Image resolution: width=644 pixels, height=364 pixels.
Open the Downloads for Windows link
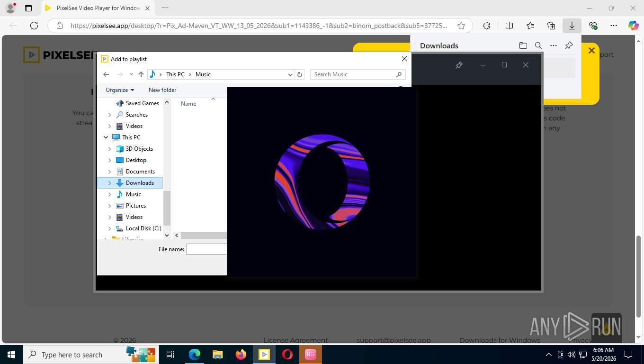coord(500,340)
